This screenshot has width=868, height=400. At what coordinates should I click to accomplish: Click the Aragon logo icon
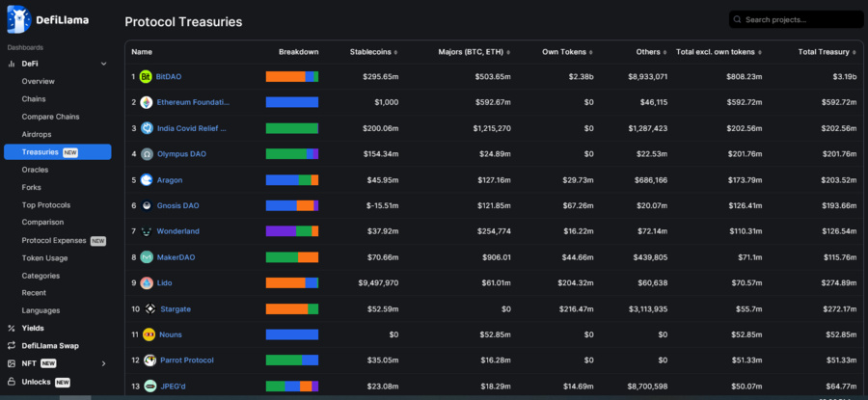point(147,180)
